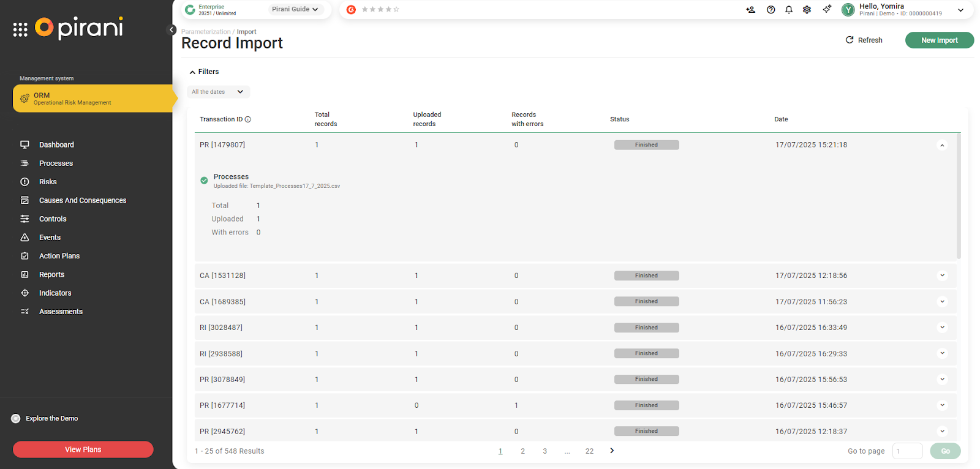
Task: Expand the CA [1531128] transaction row
Action: click(x=942, y=276)
